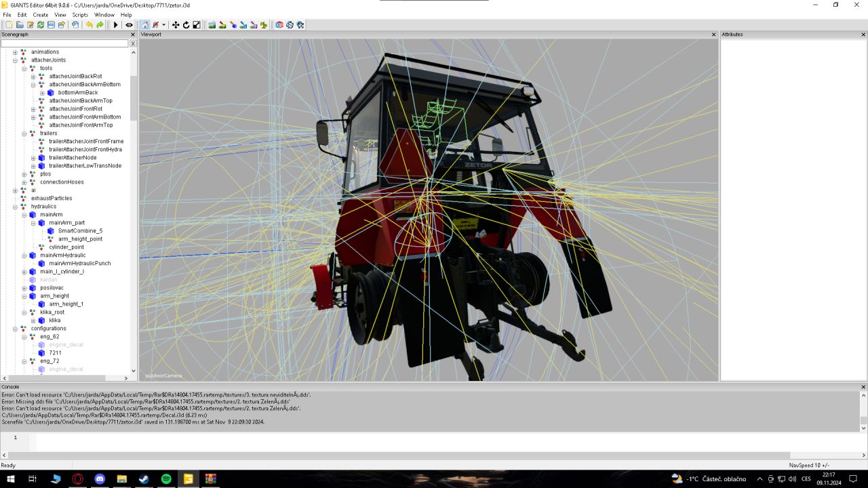Close the Attributes panel
The height and width of the screenshot is (488, 868).
863,35
